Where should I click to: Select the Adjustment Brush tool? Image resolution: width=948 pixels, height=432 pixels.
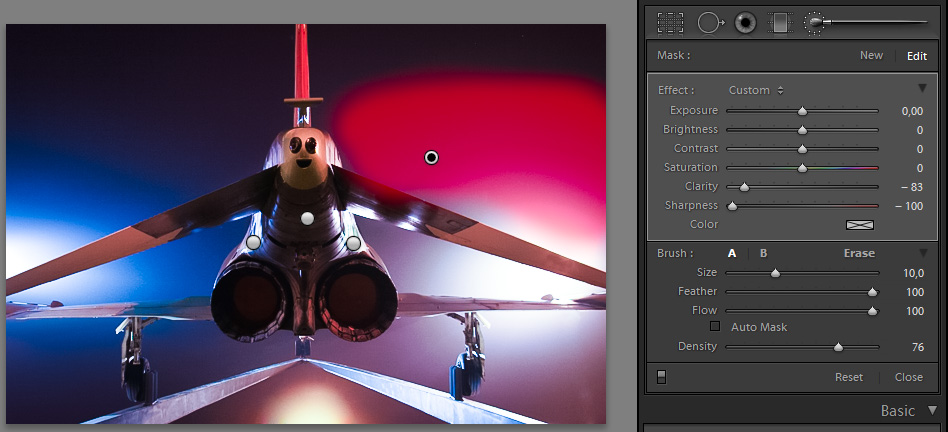coord(815,22)
